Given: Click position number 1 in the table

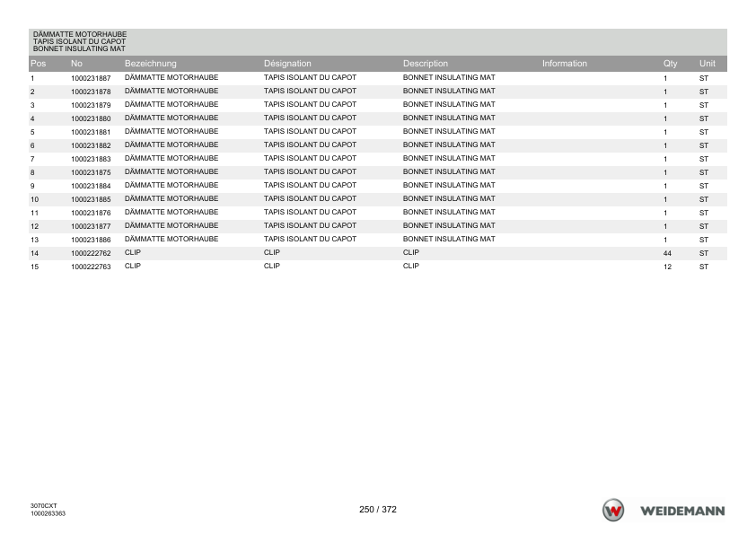Looking at the screenshot, I should tap(32, 78).
